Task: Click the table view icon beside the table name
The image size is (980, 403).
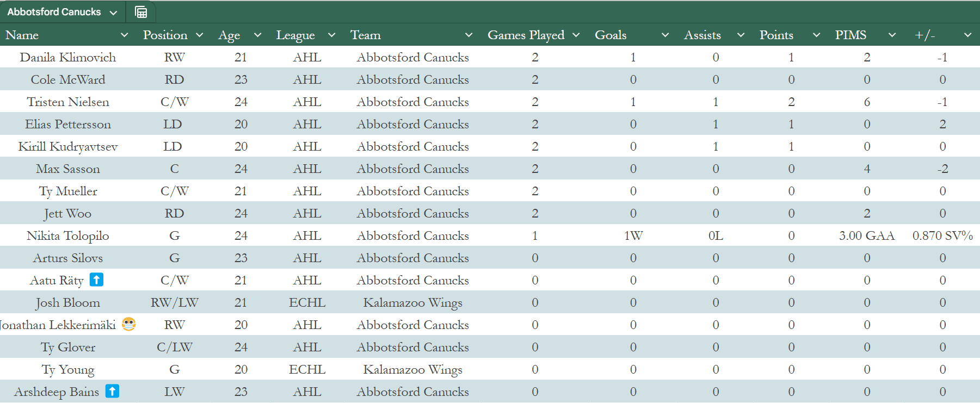Action: coord(141,12)
